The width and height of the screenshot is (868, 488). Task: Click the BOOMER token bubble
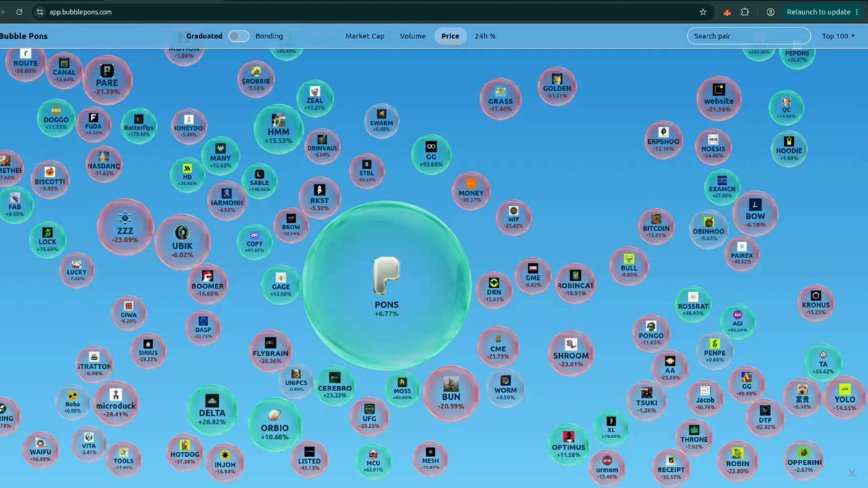pyautogui.click(x=208, y=283)
